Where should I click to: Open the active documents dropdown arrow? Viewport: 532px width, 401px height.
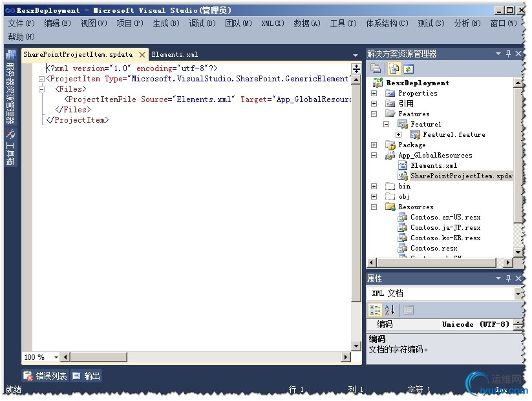356,55
